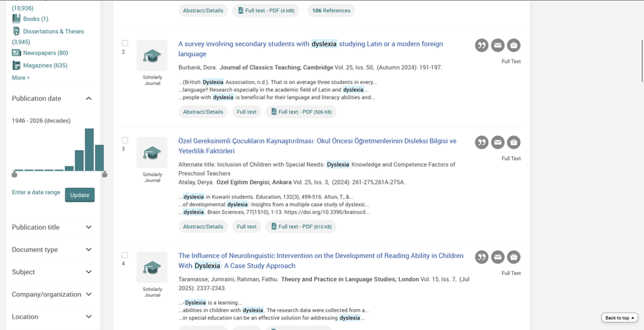The image size is (644, 330).
Task: Click the email icon for result 3
Action: [498, 142]
